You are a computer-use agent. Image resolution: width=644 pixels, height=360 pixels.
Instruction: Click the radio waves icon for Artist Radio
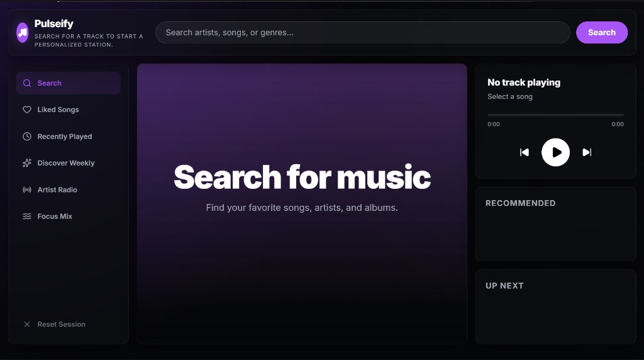tap(27, 190)
